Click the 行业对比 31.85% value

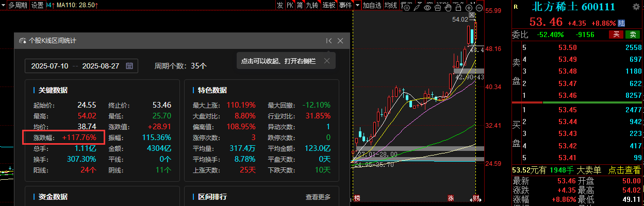tap(318, 116)
